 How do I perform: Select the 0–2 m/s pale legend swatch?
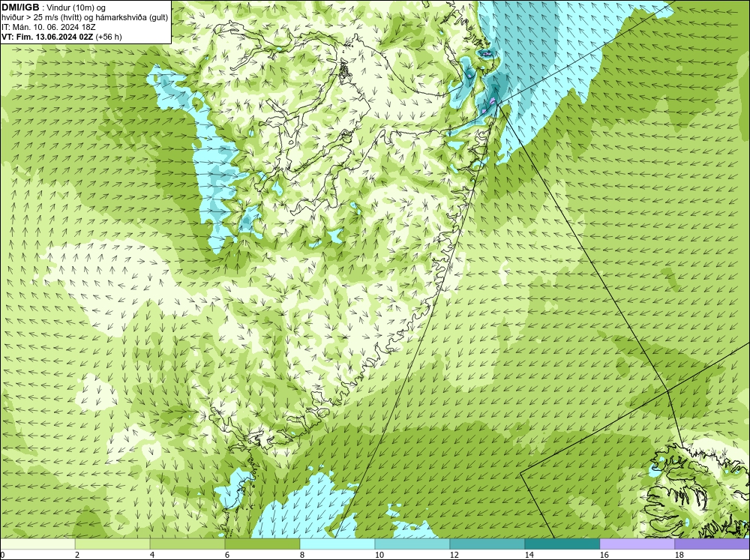(x=37, y=544)
